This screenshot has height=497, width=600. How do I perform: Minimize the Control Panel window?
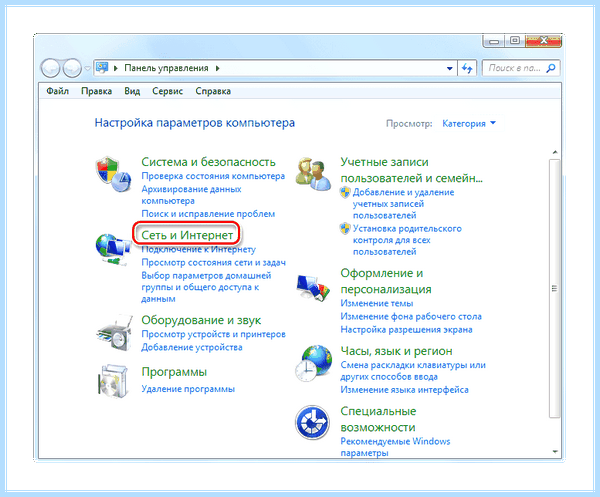[494, 41]
